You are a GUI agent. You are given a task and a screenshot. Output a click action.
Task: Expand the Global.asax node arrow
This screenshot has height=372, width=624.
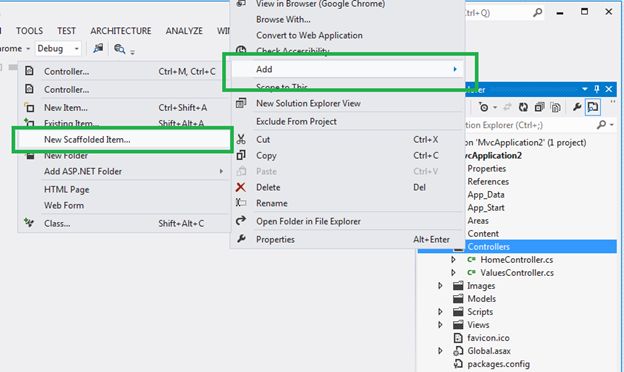(440, 351)
